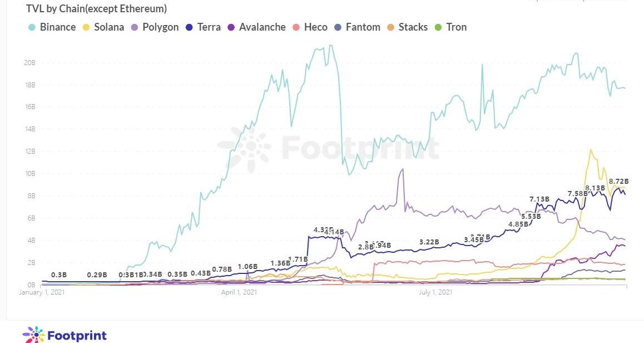Viewport: 644px width, 343px height.
Task: Click the Fantom legend dot
Action: 338,27
